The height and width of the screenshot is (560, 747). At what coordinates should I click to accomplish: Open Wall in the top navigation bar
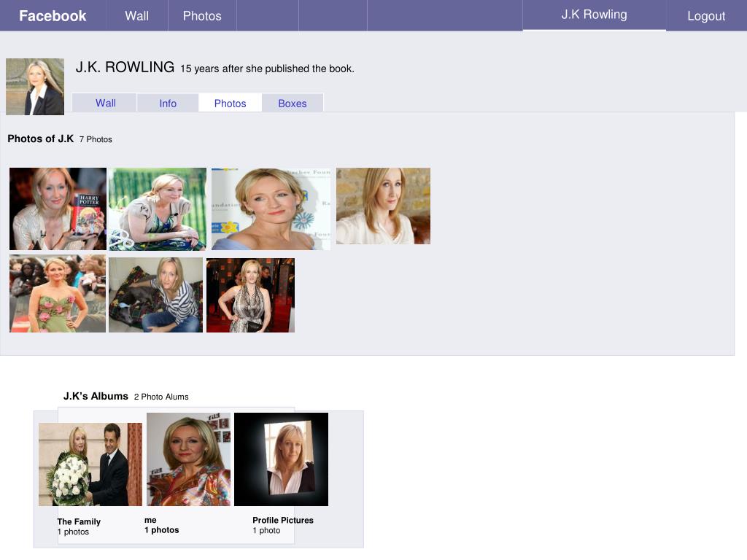coord(137,16)
